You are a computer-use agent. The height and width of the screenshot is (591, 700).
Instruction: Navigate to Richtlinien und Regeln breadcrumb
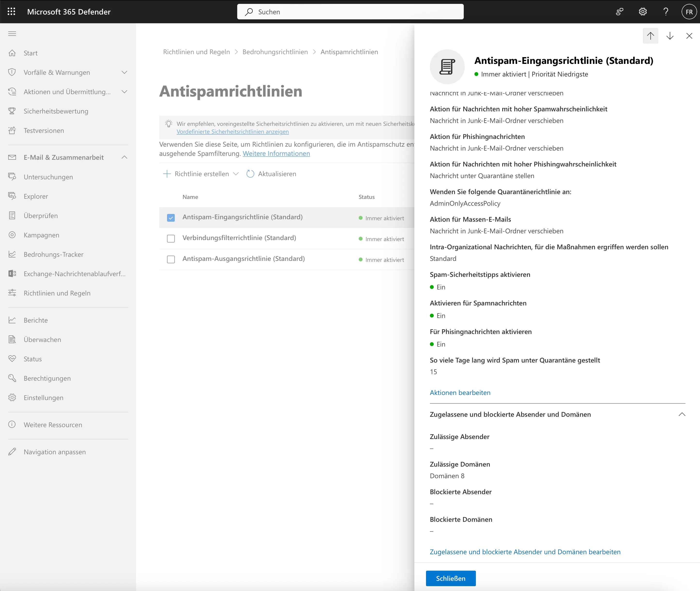(x=196, y=52)
